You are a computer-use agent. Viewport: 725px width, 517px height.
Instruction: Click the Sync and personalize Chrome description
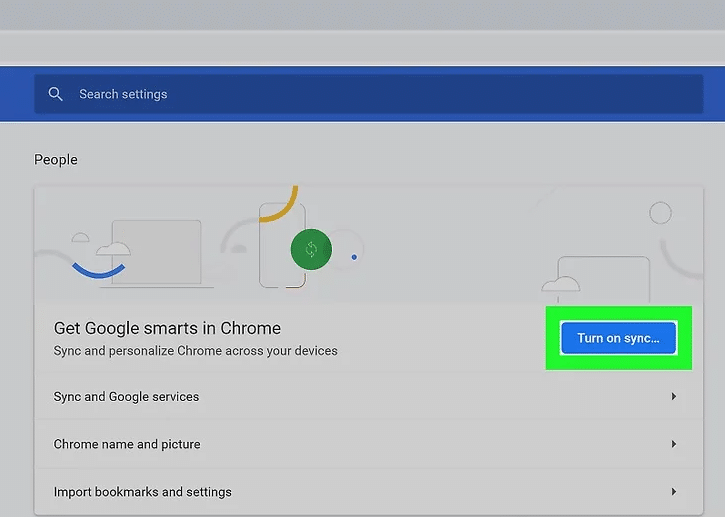pos(195,351)
